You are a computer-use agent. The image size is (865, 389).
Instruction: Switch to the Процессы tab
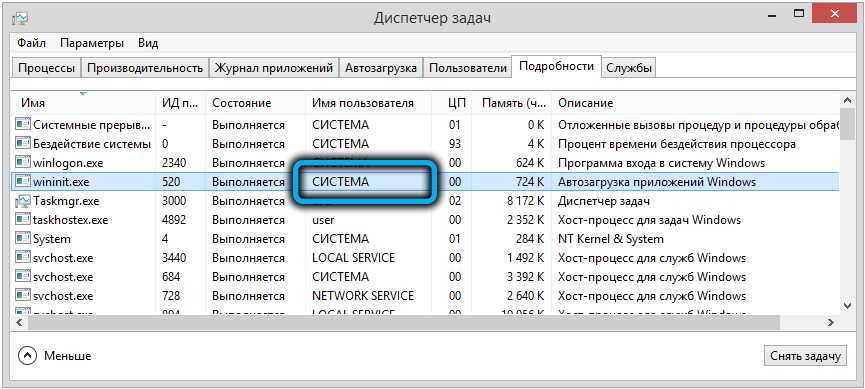(46, 68)
